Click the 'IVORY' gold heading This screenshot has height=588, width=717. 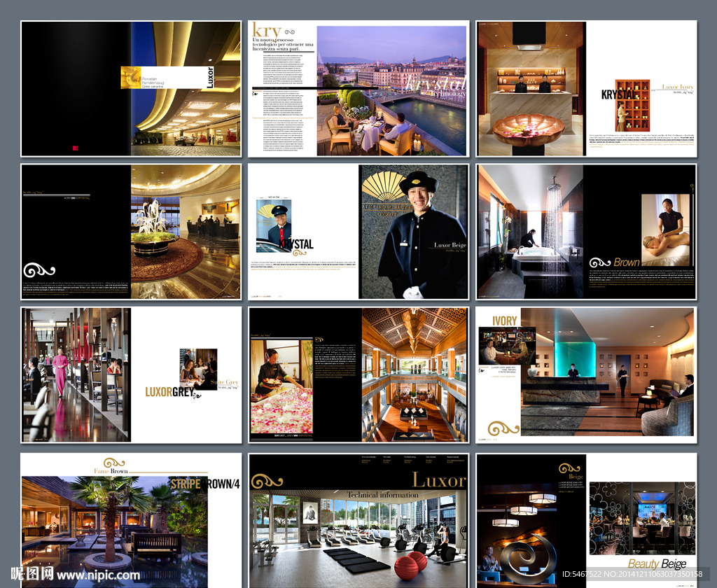pos(504,321)
